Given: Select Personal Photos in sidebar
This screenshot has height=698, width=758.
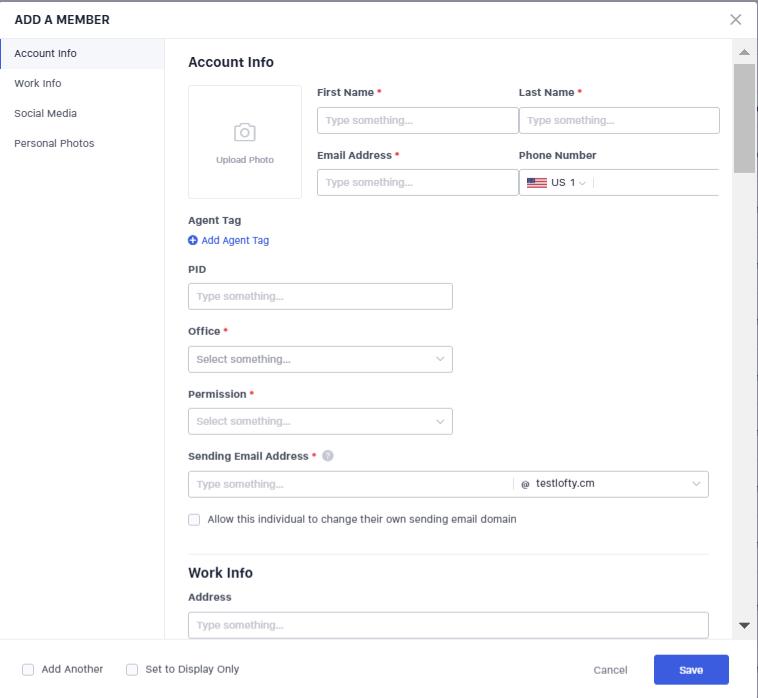Looking at the screenshot, I should point(54,144).
